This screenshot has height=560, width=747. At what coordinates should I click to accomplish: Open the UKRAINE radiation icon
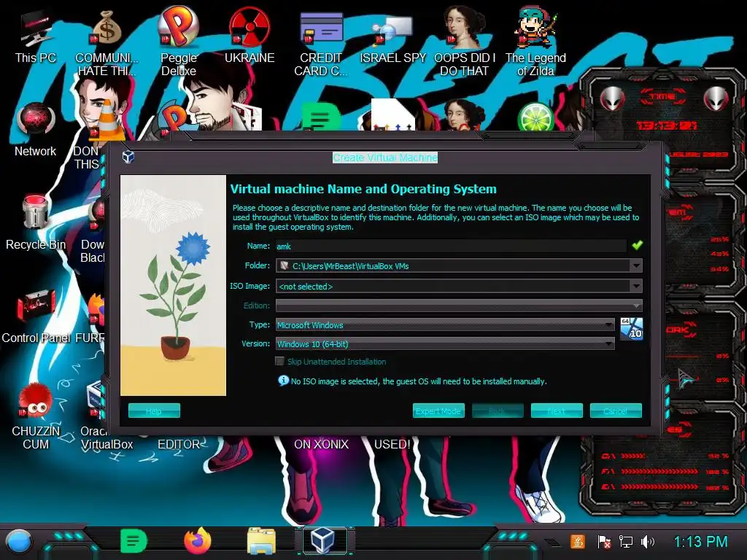[249, 36]
